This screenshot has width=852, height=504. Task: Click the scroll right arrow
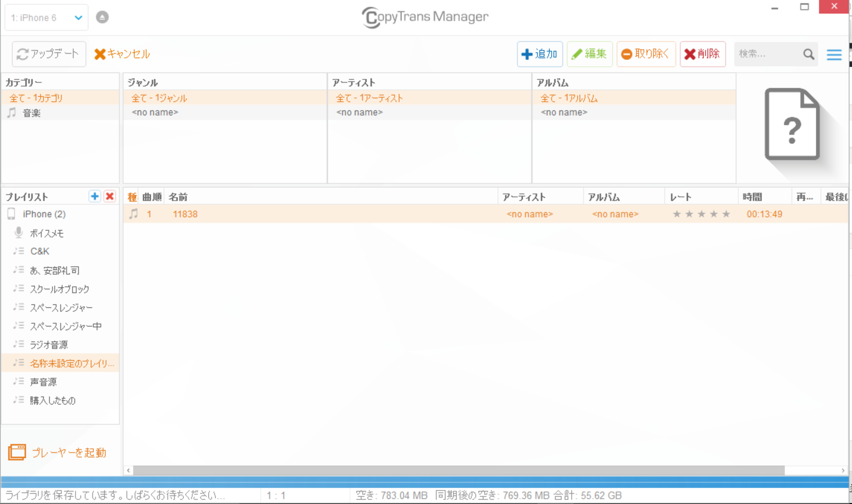click(843, 470)
